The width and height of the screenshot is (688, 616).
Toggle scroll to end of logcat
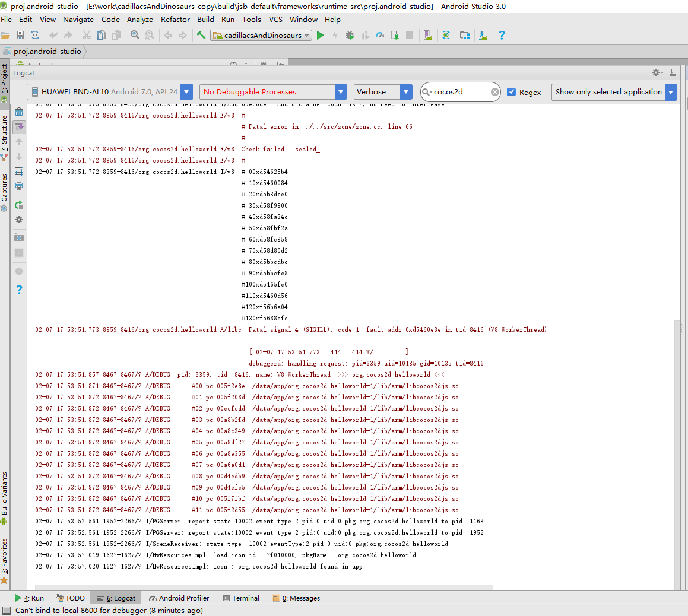click(19, 127)
